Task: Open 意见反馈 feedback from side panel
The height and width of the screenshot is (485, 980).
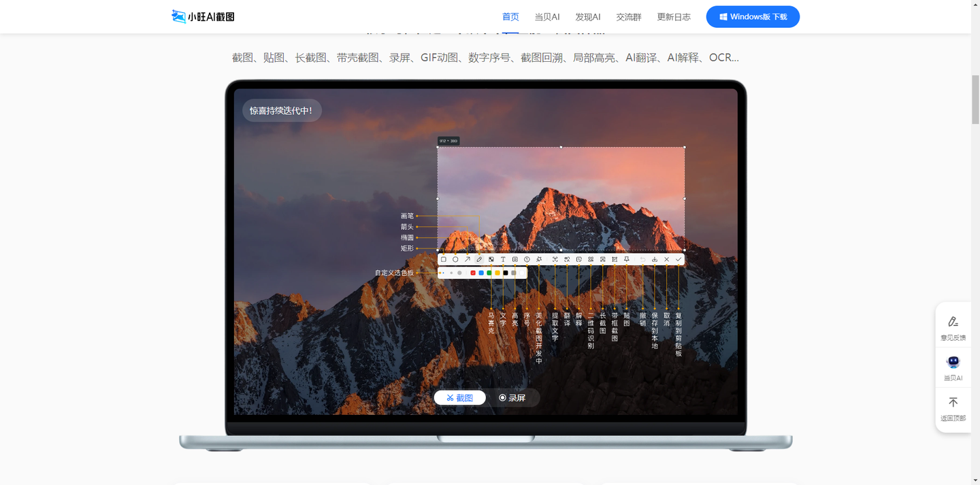Action: [x=953, y=327]
